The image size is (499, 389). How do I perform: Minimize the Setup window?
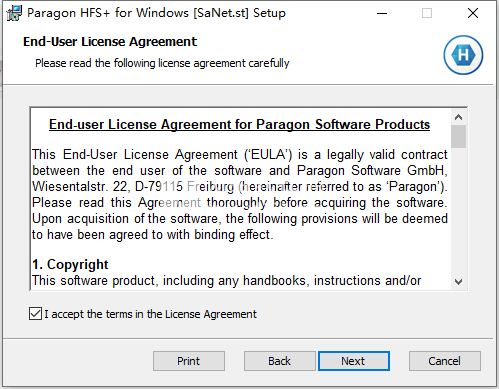(x=382, y=13)
